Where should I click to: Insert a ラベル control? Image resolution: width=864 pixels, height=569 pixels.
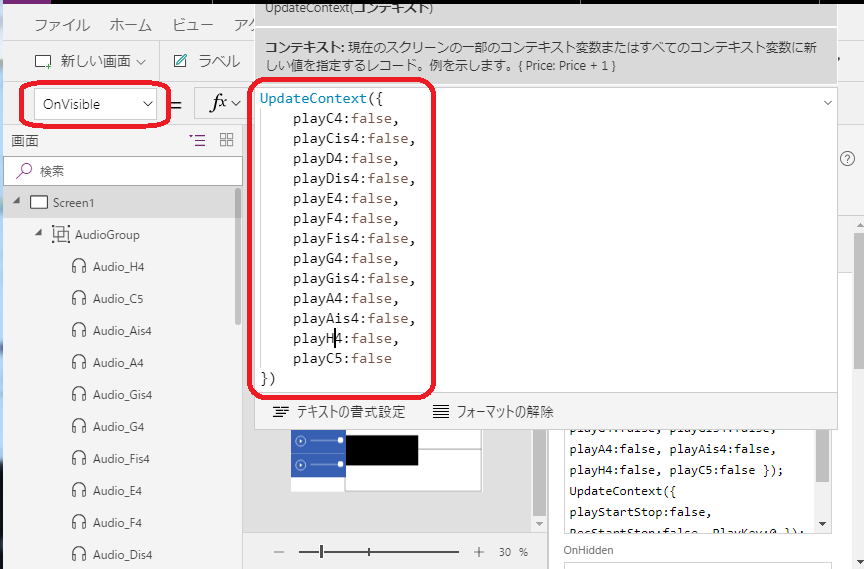[x=207, y=61]
